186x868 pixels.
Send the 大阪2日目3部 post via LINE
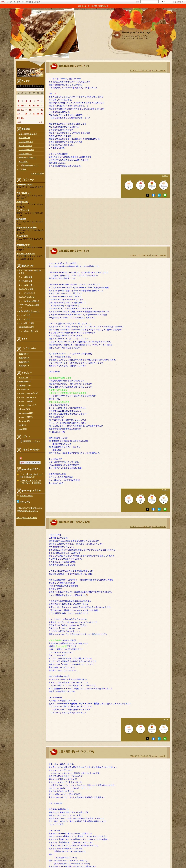tap(165, 195)
